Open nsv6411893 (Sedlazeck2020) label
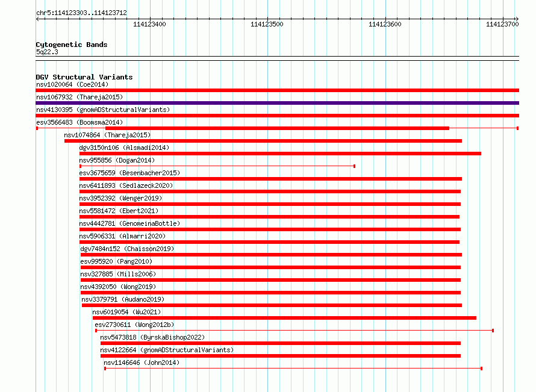 tap(126, 185)
